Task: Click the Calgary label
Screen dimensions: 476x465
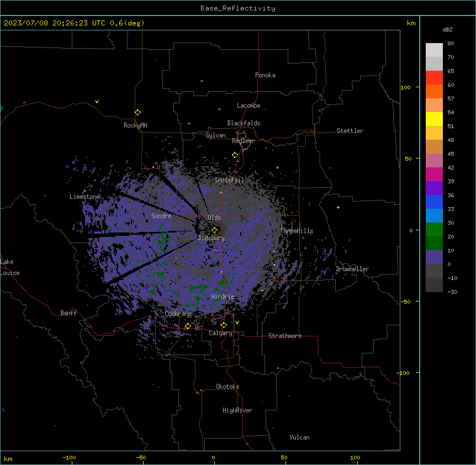Action: [x=220, y=333]
